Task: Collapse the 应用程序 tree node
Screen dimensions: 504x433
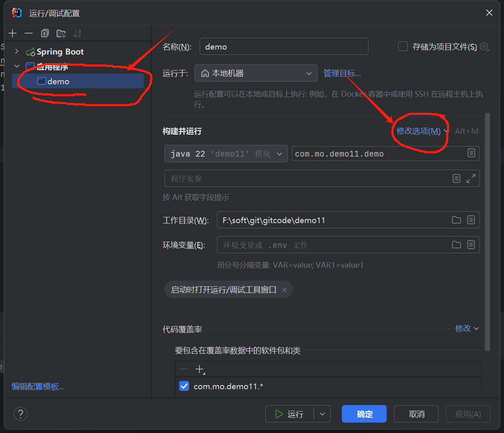Action: pyautogui.click(x=17, y=66)
